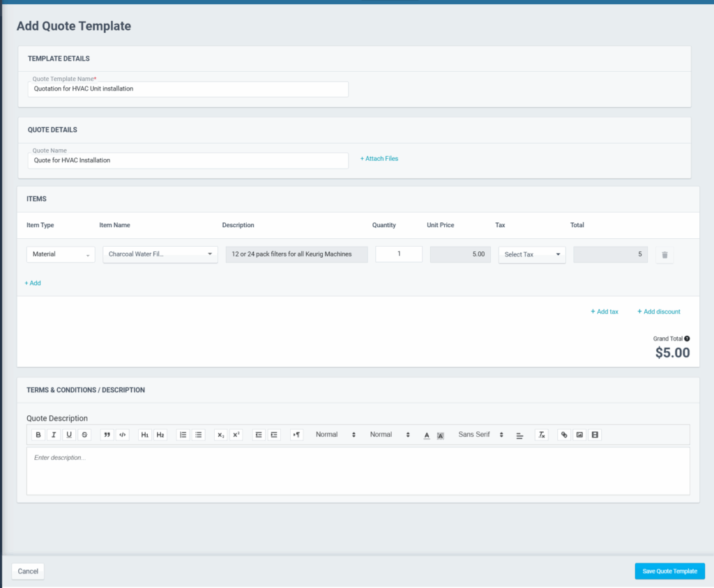This screenshot has width=714, height=588.
Task: Click the Quote Template Name field
Action: 188,89
